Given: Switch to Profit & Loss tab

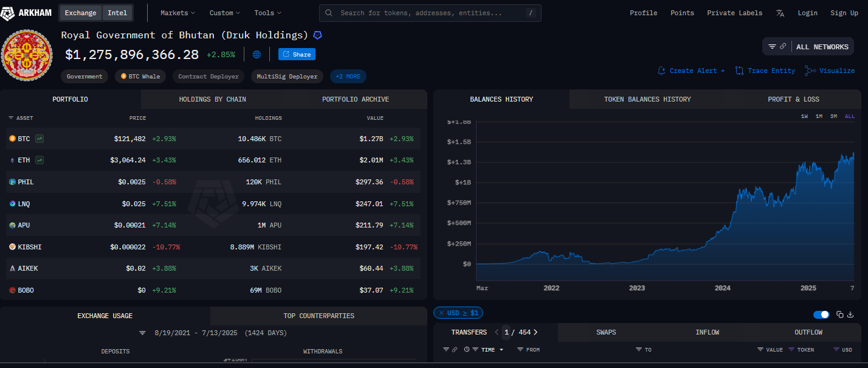Looking at the screenshot, I should coord(793,99).
